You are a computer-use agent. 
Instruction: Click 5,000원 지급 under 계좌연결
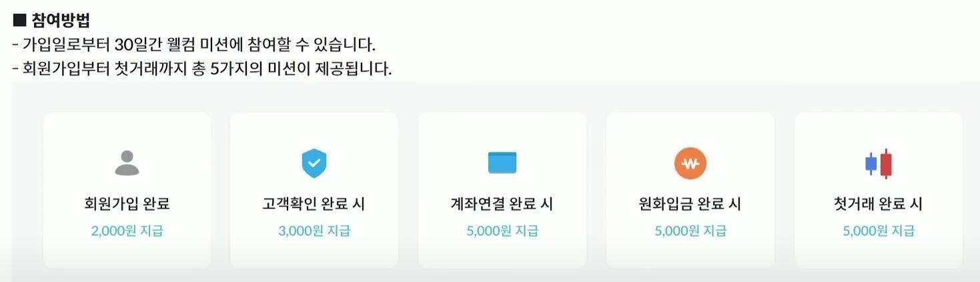click(502, 231)
